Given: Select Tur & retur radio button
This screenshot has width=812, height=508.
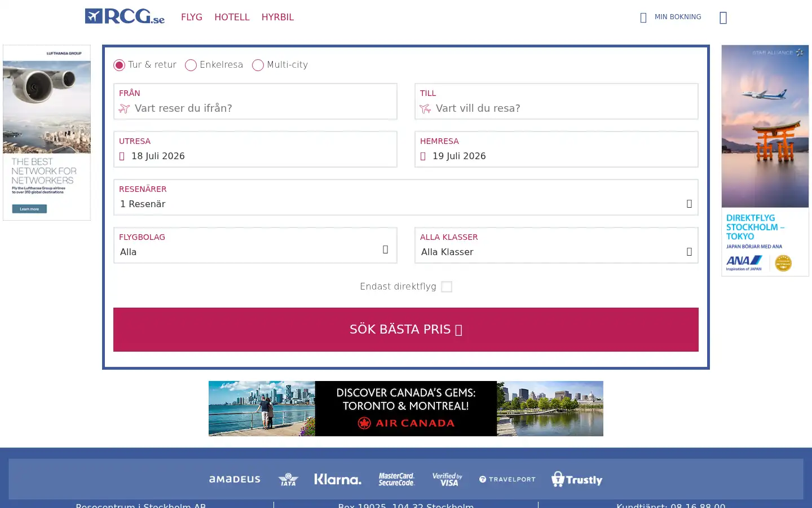Looking at the screenshot, I should (119, 65).
